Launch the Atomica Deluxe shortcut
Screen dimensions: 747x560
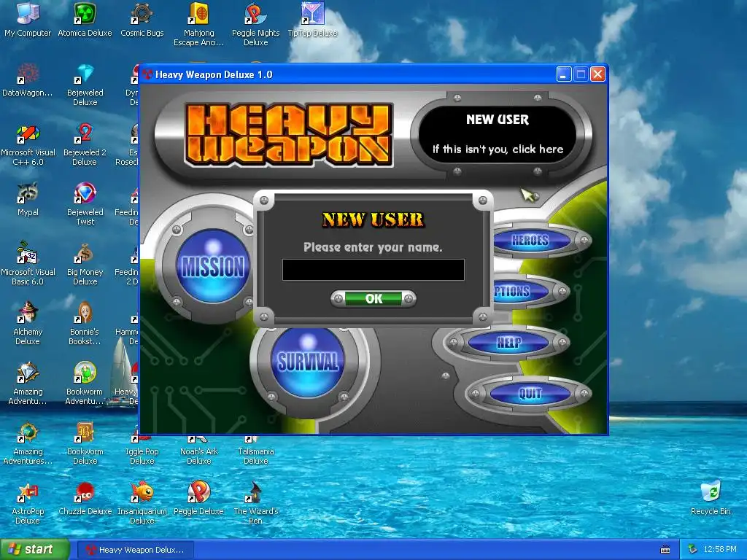(x=85, y=20)
